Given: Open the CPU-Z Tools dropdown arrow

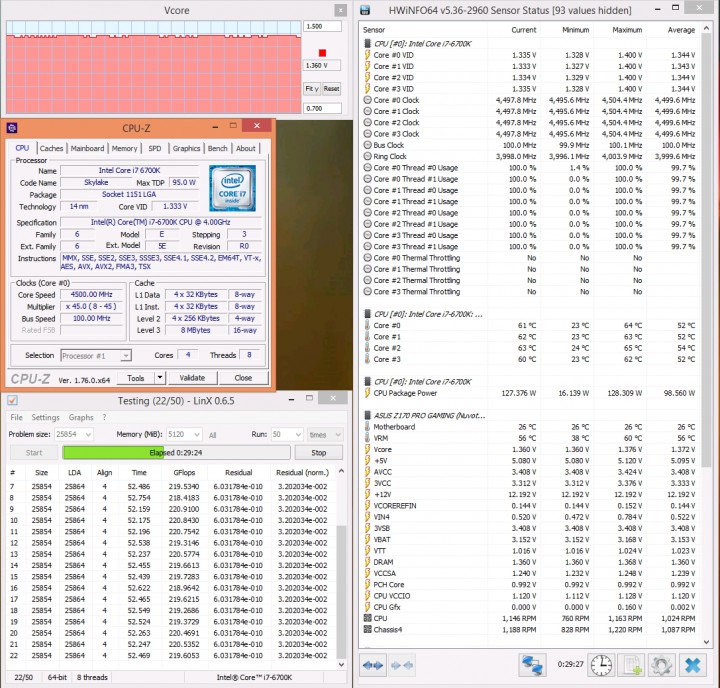Looking at the screenshot, I should 159,378.
